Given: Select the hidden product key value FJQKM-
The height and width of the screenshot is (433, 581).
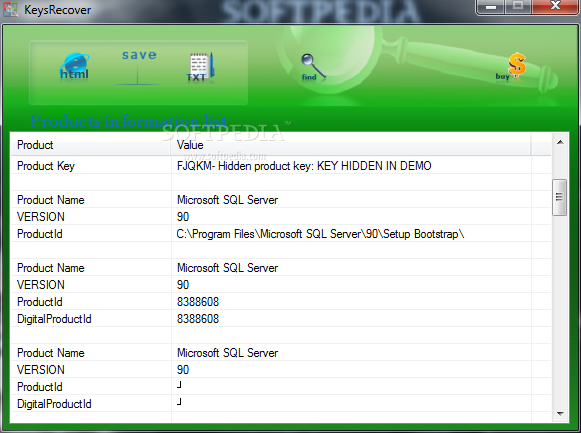Looking at the screenshot, I should (x=304, y=166).
